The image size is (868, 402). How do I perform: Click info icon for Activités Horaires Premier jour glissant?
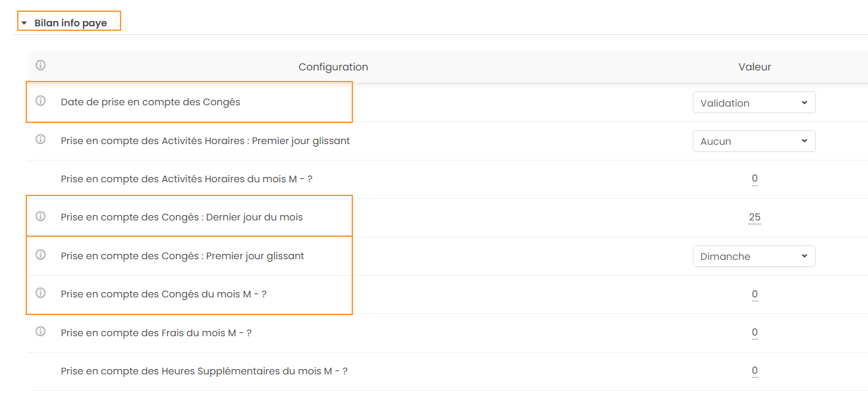40,139
